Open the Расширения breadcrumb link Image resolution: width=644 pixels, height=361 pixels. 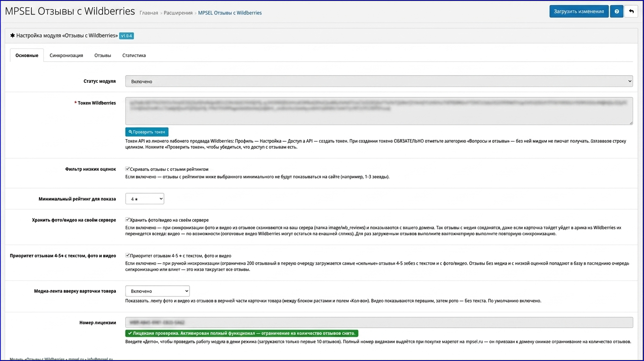pyautogui.click(x=178, y=13)
